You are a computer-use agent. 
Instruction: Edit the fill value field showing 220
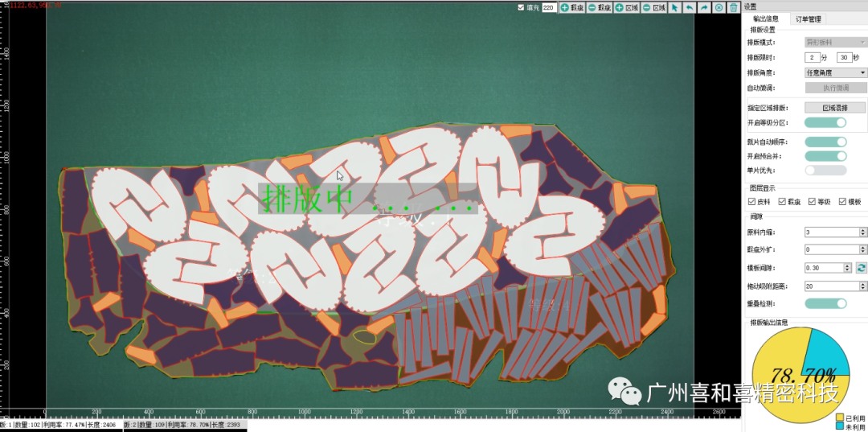549,8
